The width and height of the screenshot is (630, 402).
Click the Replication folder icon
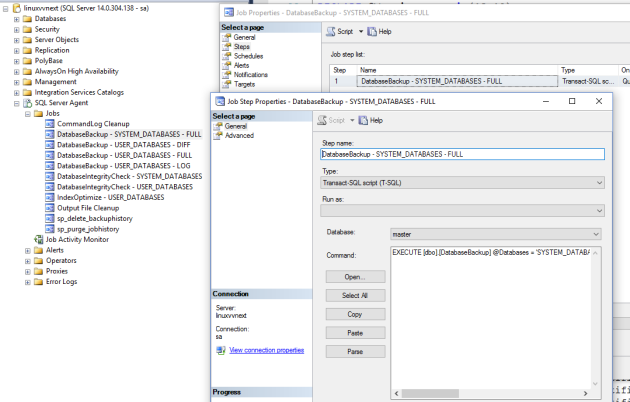pos(27,50)
